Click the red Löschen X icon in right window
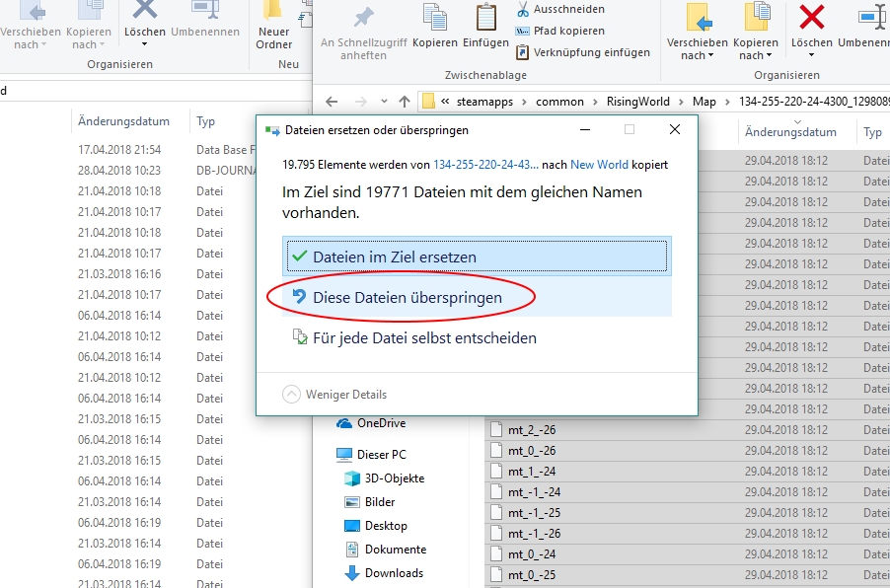This screenshot has height=588, width=890. pyautogui.click(x=811, y=18)
